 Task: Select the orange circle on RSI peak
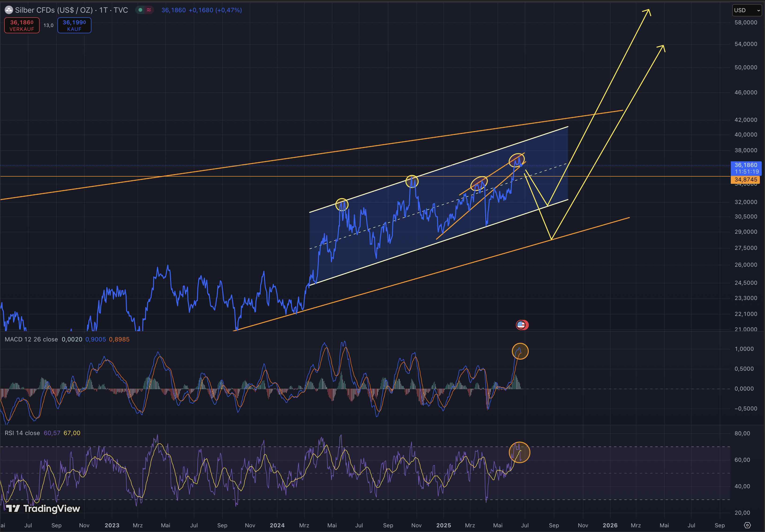519,452
